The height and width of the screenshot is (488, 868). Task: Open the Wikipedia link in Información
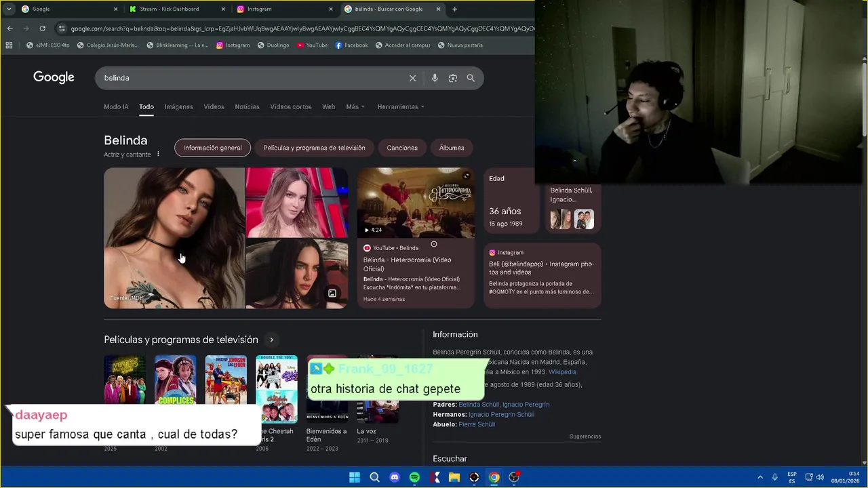click(x=562, y=372)
